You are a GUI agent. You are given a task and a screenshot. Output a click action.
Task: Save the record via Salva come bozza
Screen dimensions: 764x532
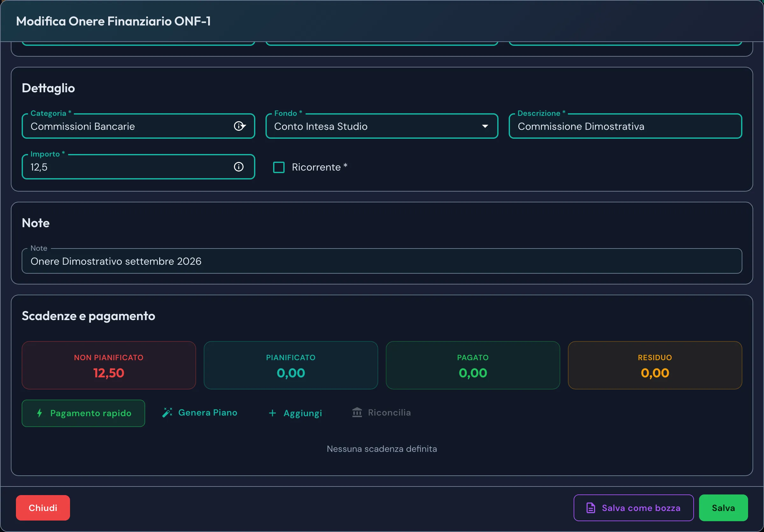633,508
